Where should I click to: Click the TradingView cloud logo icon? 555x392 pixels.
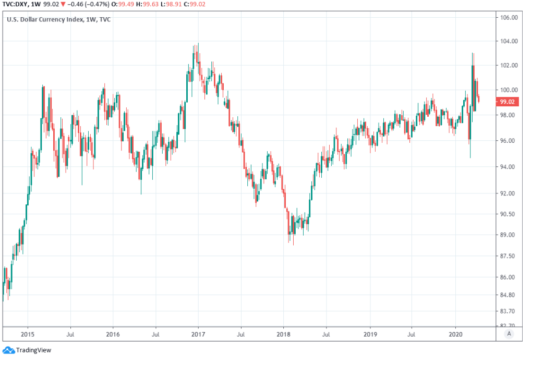[8, 350]
